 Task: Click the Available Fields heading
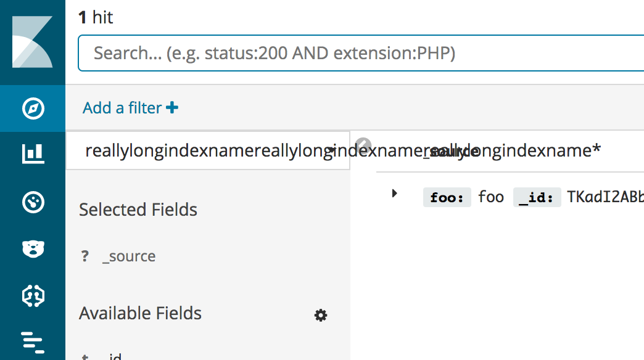(x=140, y=313)
